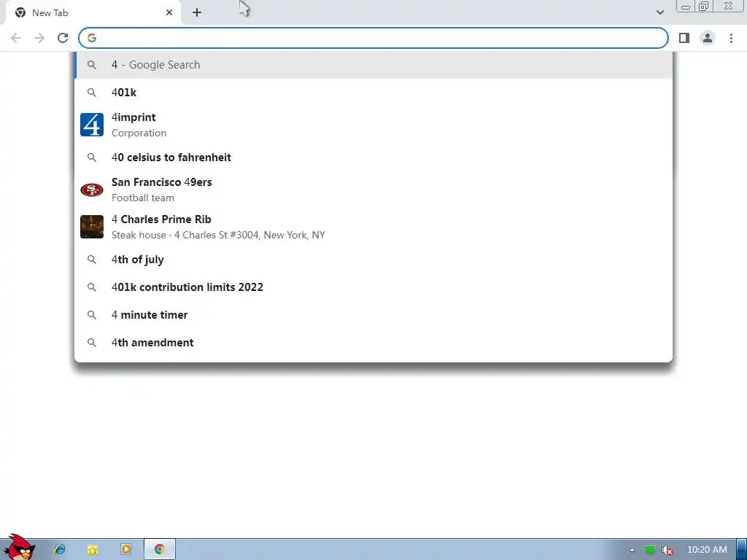Viewport: 747px width, 560px height.
Task: Click search icon beside '401k contribution limits 2022'
Action: (x=91, y=287)
